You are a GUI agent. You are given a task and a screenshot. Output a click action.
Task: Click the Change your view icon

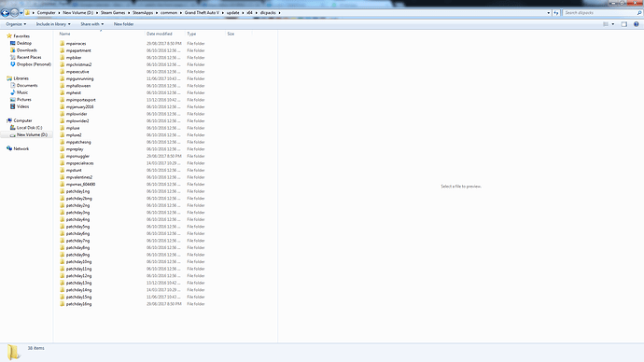point(606,24)
